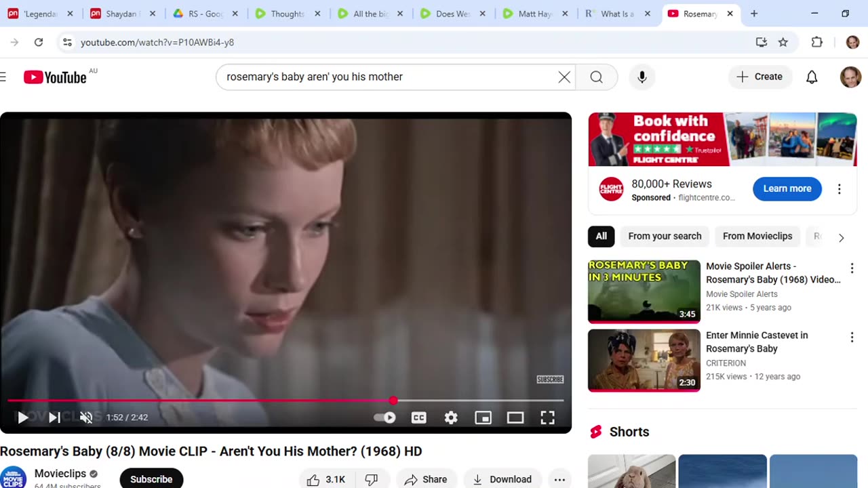Reload the current page
Screen dimensions: 868x488
coord(39,42)
